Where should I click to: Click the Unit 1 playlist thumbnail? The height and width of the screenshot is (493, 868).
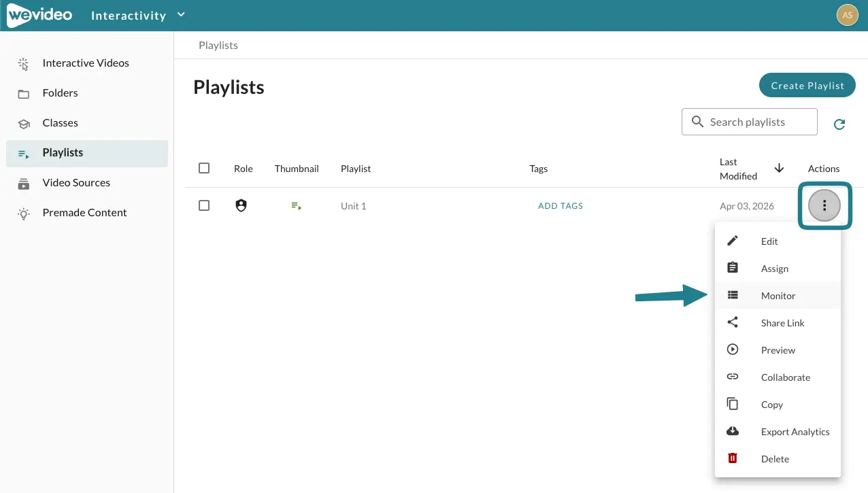[296, 205]
